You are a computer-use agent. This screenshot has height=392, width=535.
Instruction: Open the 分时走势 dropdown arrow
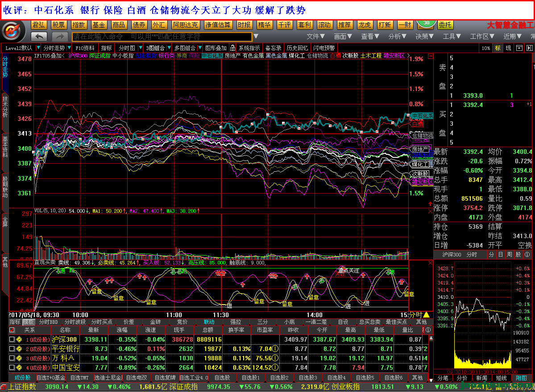click(x=69, y=48)
